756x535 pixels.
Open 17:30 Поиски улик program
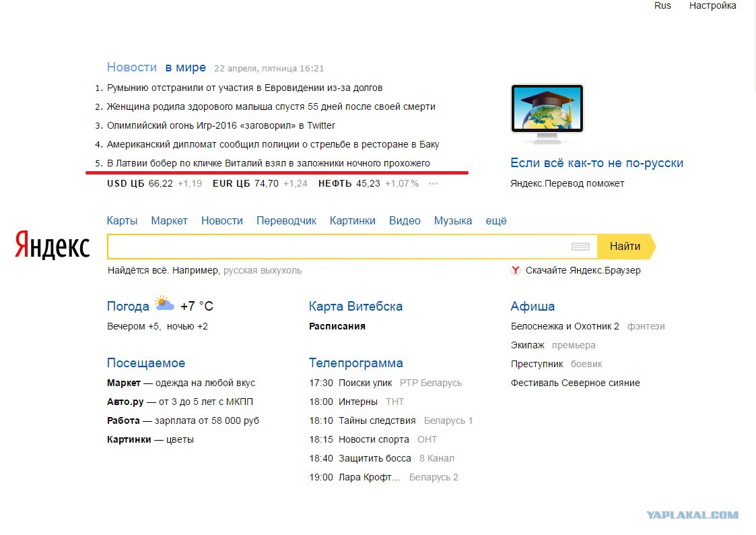pyautogui.click(x=351, y=383)
